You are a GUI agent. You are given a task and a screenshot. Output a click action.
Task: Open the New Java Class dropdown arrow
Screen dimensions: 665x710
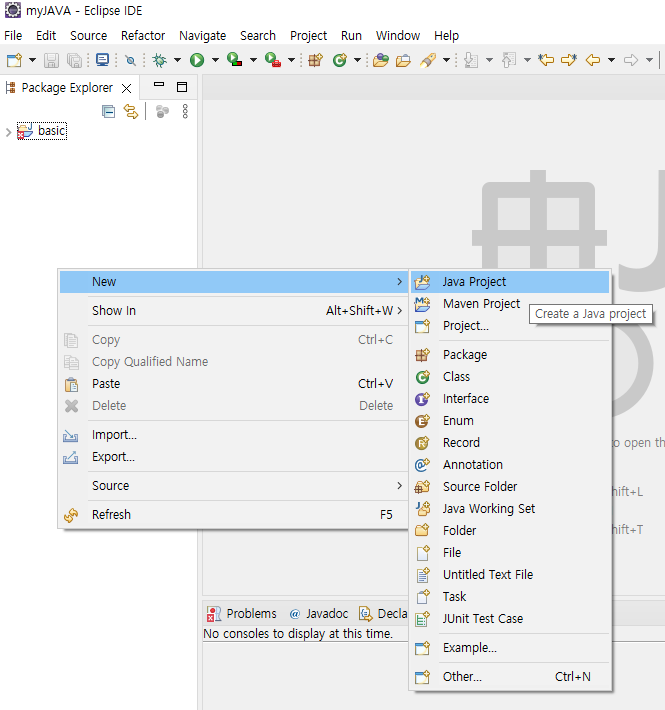pyautogui.click(x=357, y=60)
